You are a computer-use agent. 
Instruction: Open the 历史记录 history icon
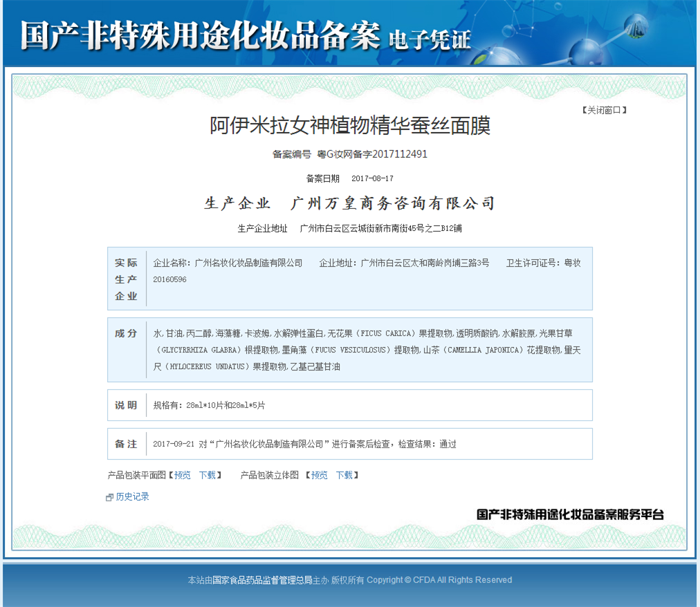(109, 497)
